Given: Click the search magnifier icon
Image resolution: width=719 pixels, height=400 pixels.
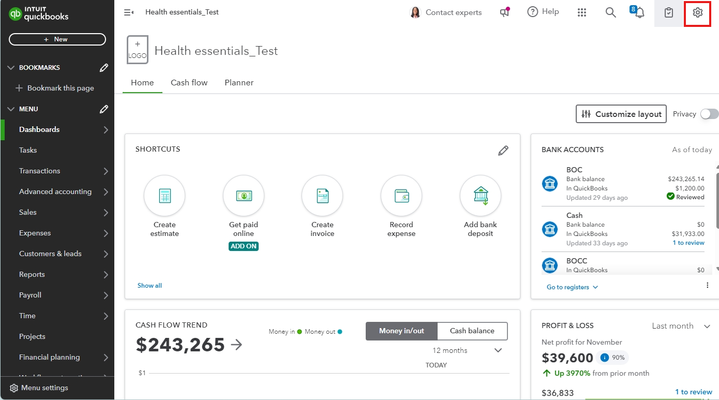Looking at the screenshot, I should click(610, 12).
